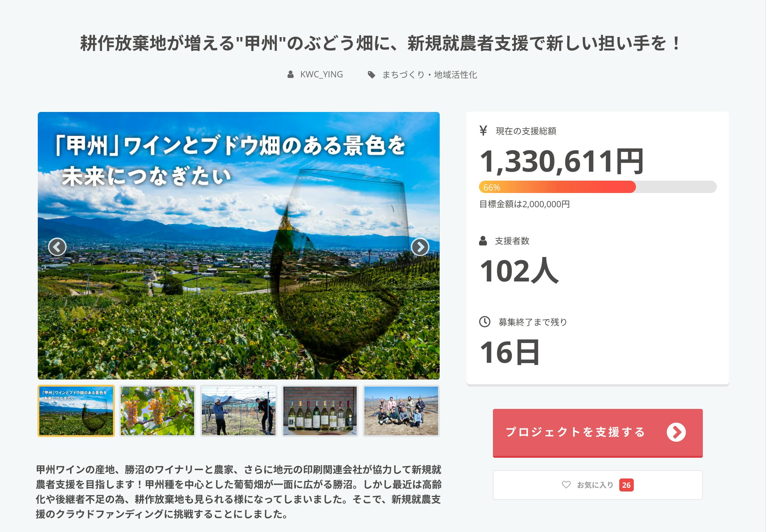Select thumbnail of workers pruning vines
This screenshot has width=766, height=532.
click(x=238, y=411)
